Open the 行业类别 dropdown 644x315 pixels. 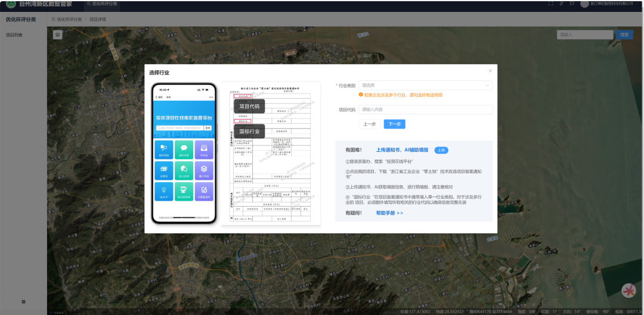click(x=425, y=85)
